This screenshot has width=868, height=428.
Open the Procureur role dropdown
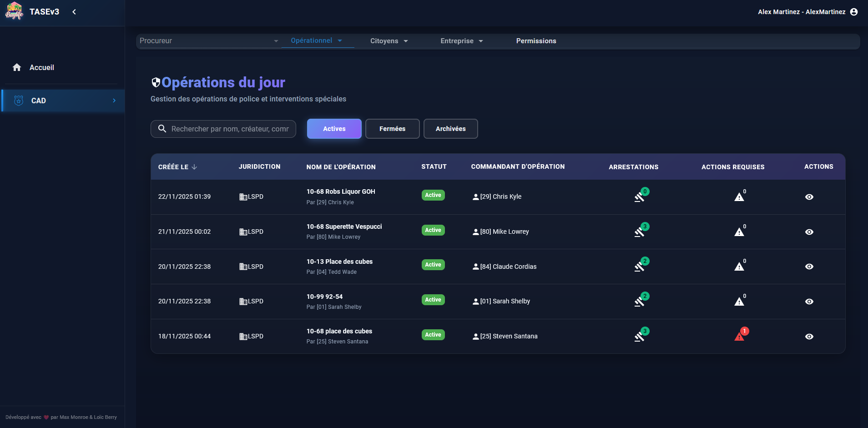tap(208, 41)
